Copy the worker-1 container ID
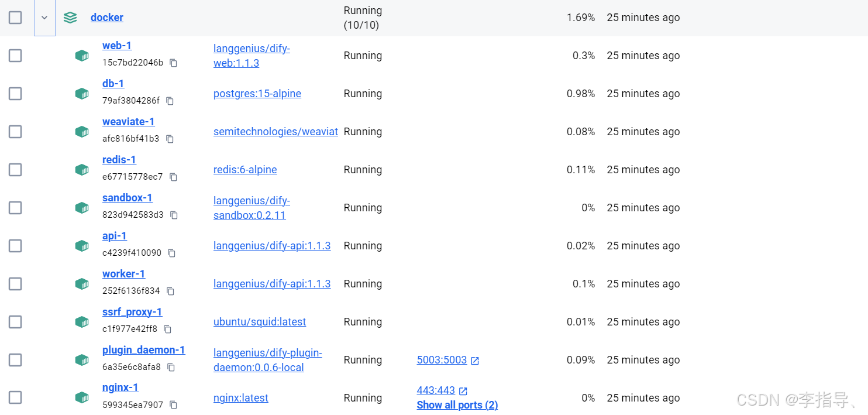The image size is (868, 415). tap(170, 291)
